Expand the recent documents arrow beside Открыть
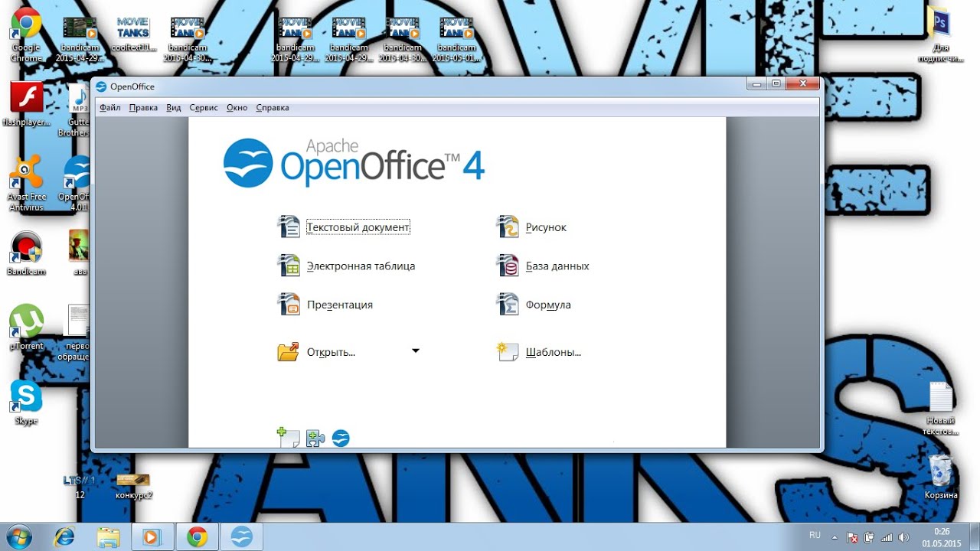 click(416, 351)
